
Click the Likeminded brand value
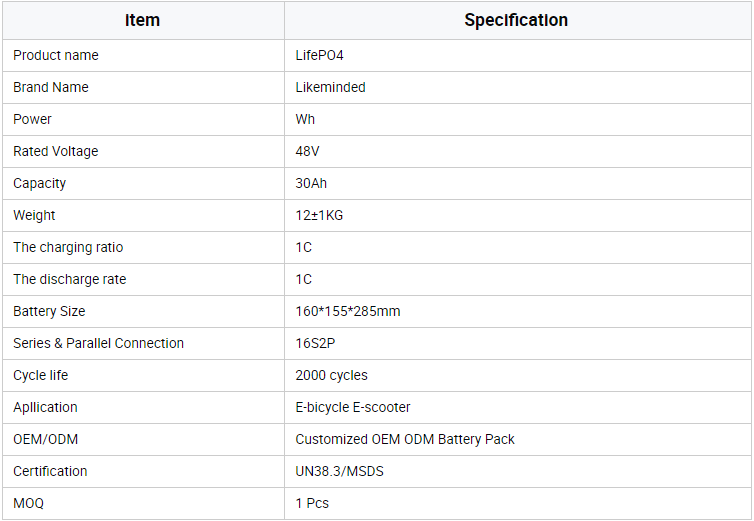[x=330, y=87]
